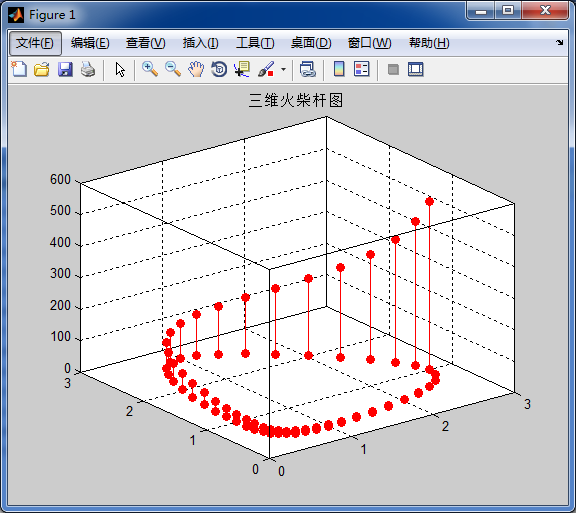
Task: Click the New Figure icon
Action: tap(19, 69)
